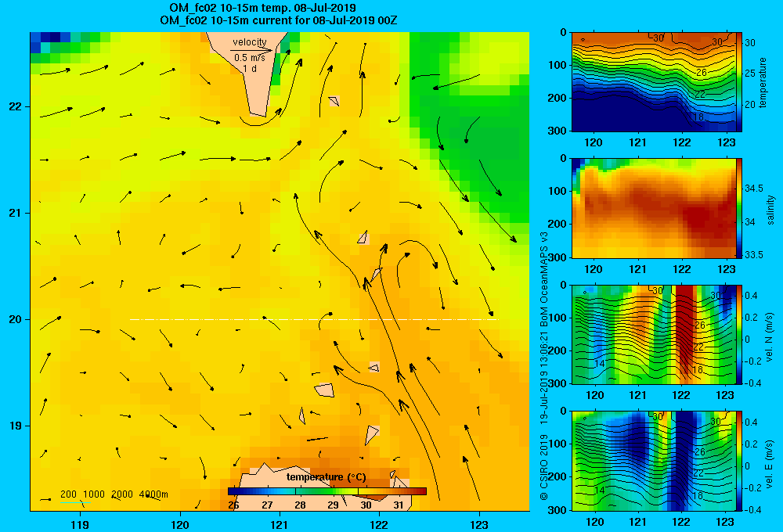Image resolution: width=783 pixels, height=532 pixels.
Task: Select subtitle 'OM_fc02 10-15m current for 08-Jul-2019 00Z'
Action: (279, 20)
